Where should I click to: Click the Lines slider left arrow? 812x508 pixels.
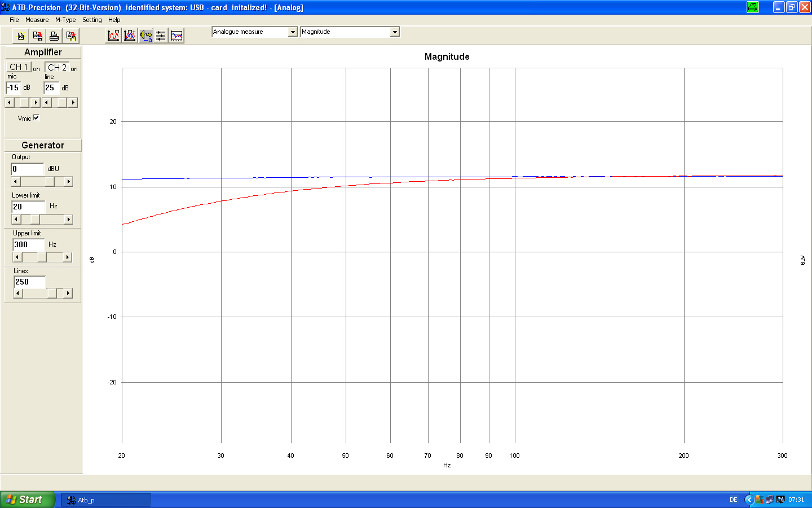(19, 293)
